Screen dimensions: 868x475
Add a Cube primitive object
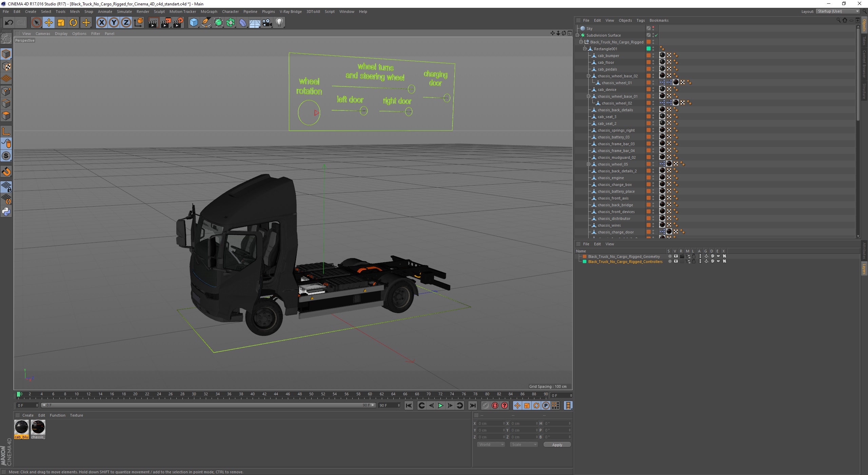(x=194, y=22)
